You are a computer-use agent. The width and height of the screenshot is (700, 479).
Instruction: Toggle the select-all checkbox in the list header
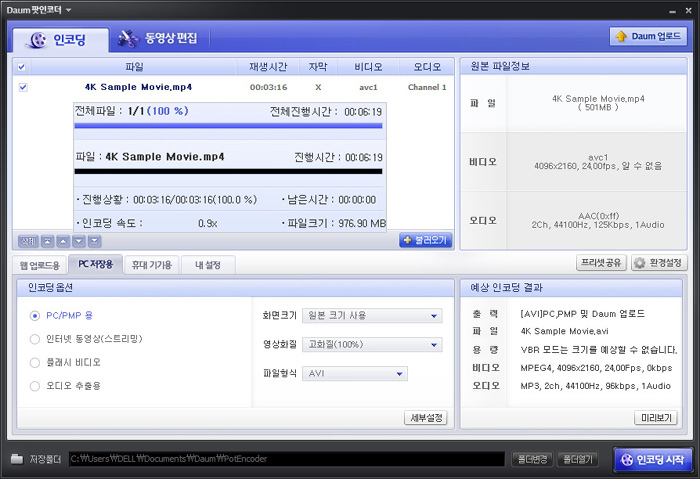(x=23, y=67)
